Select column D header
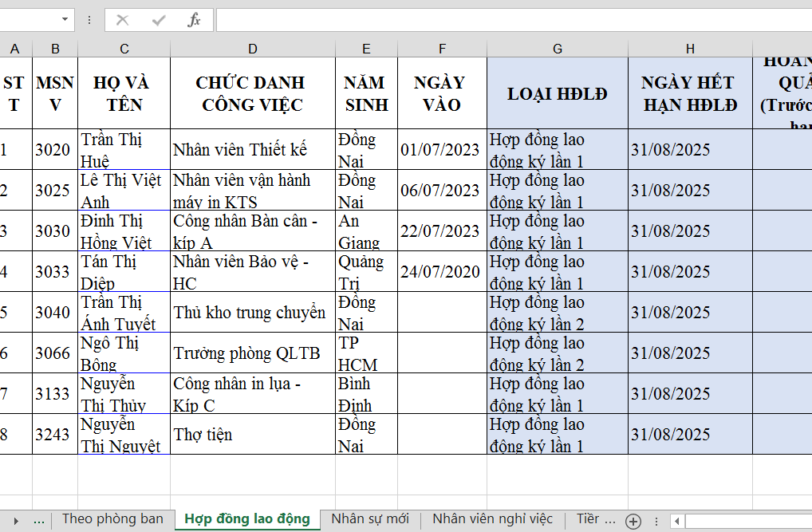The image size is (812, 532). point(253,49)
